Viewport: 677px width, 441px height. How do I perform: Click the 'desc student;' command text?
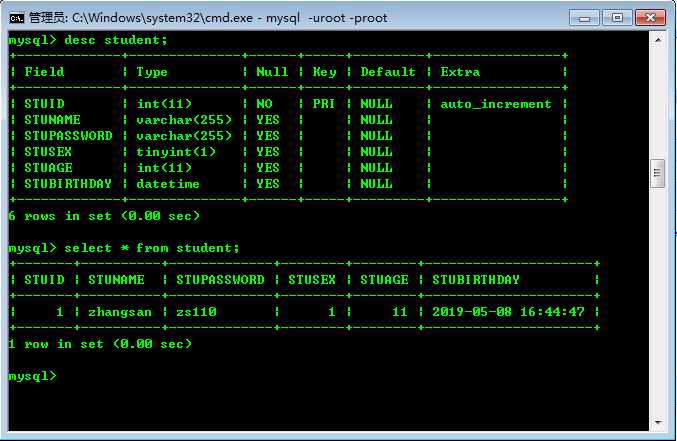115,40
